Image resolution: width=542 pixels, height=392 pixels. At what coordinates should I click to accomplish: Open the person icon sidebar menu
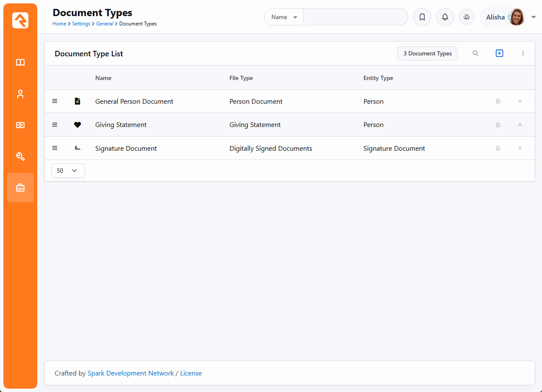pos(20,94)
